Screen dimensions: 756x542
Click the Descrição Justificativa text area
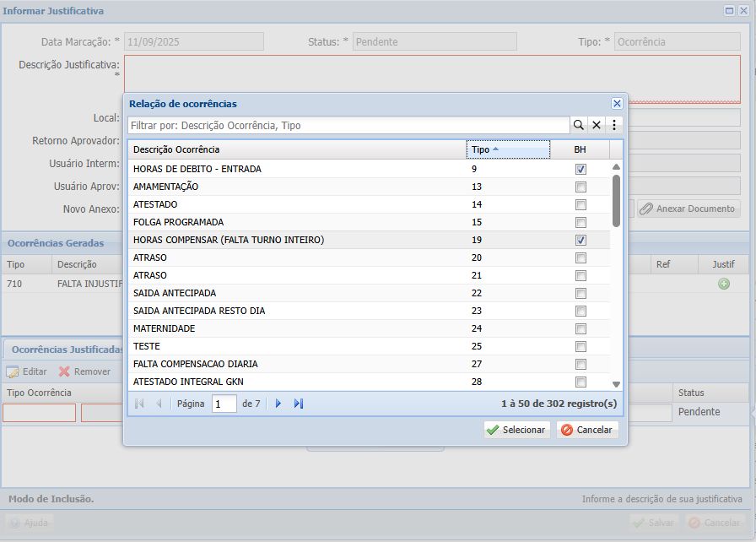[432, 79]
